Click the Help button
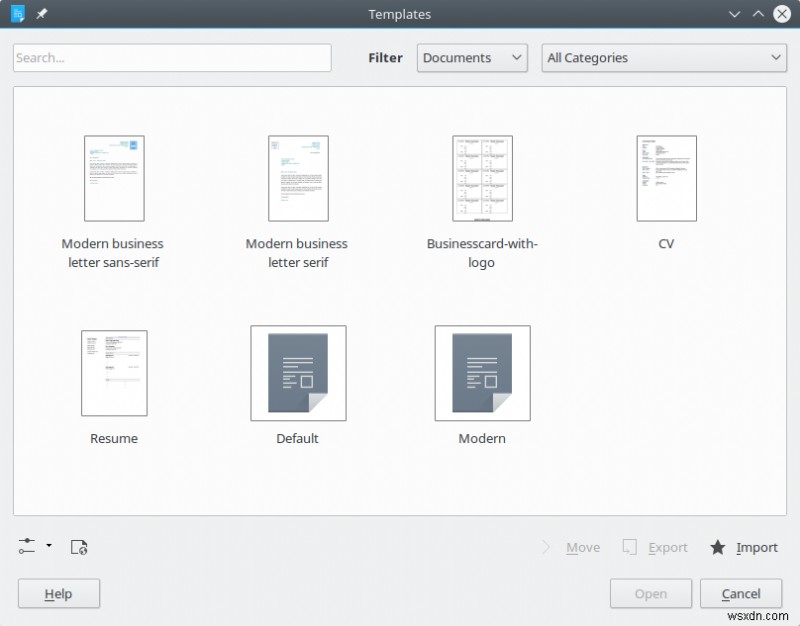This screenshot has height=626, width=800. coord(58,593)
